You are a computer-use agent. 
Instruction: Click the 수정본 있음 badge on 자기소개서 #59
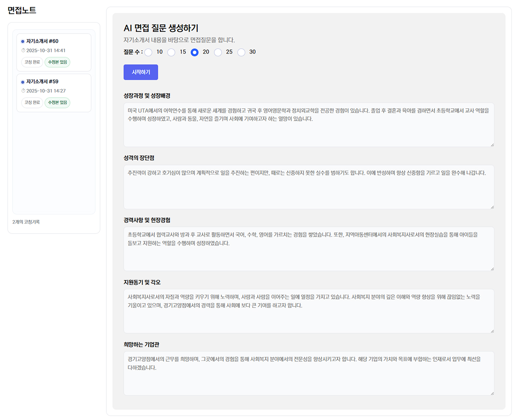tap(57, 103)
